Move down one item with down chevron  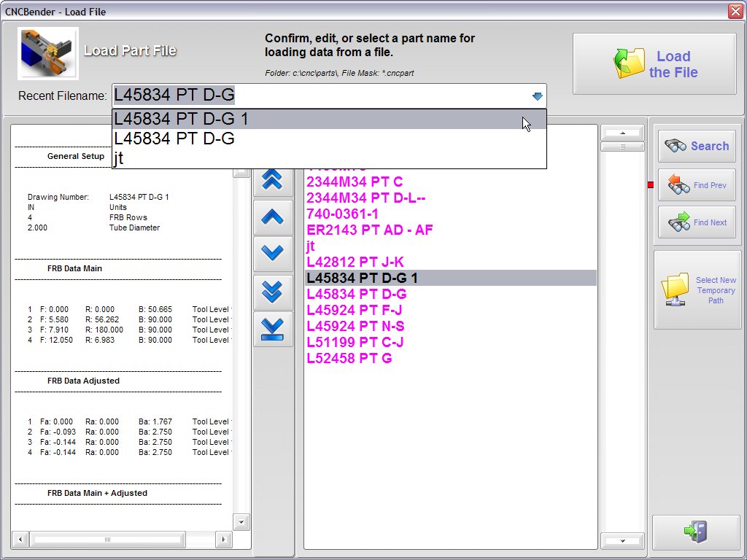coord(272,253)
